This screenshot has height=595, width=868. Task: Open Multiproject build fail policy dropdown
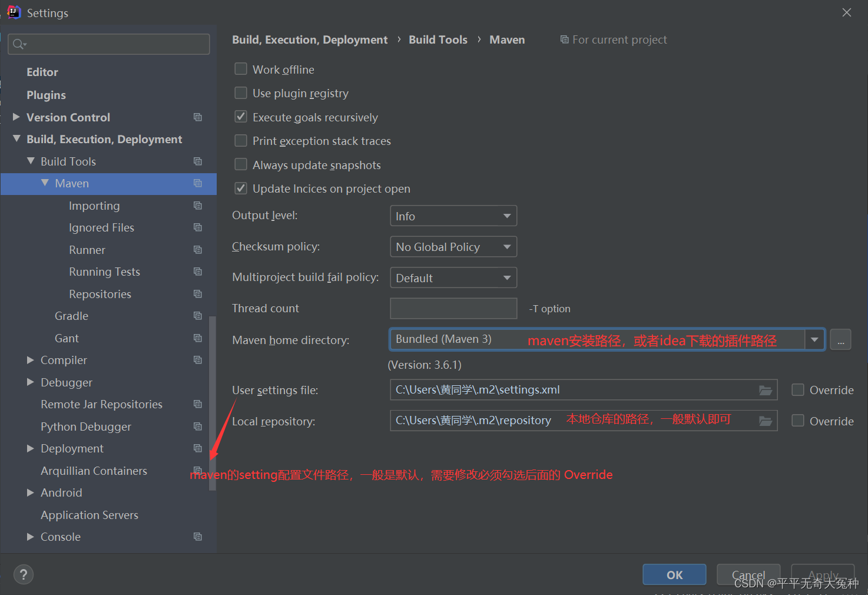453,277
